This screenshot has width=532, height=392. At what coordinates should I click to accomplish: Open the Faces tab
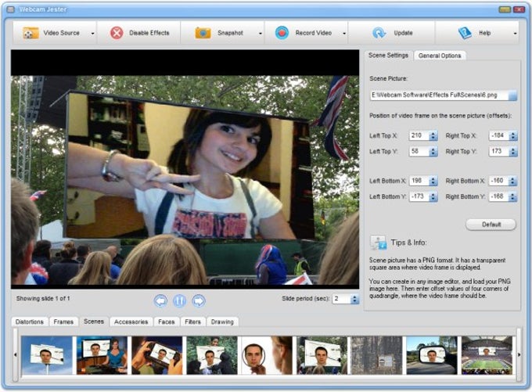[166, 322]
